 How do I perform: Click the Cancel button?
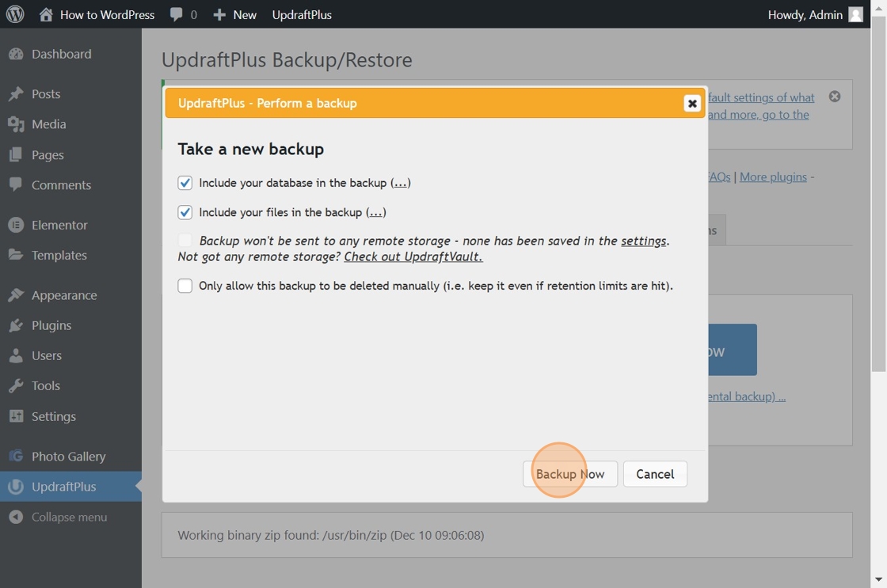(x=655, y=474)
